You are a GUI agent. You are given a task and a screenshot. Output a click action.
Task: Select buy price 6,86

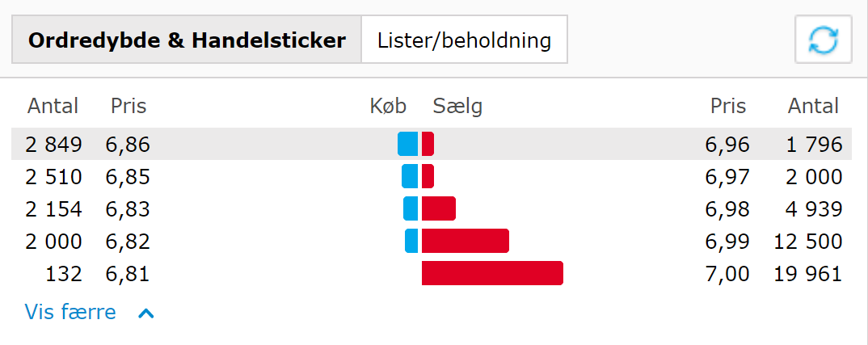coord(128,145)
